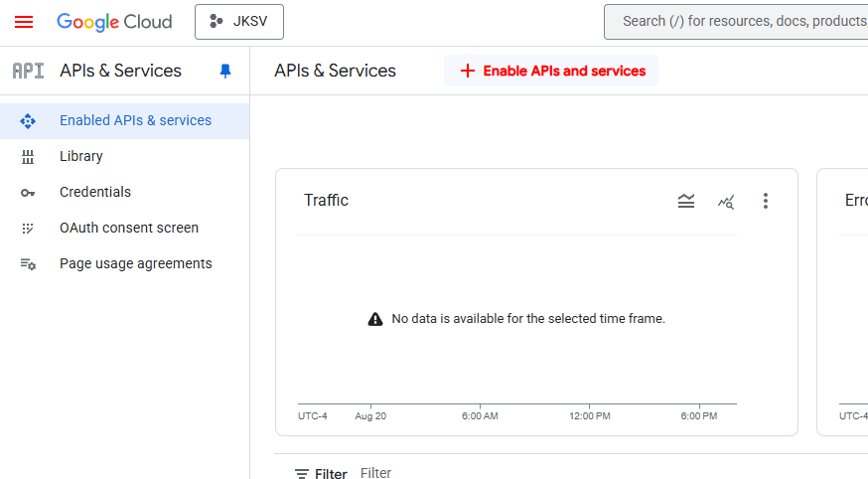
Task: Click the Filter list icon
Action: pyautogui.click(x=302, y=474)
